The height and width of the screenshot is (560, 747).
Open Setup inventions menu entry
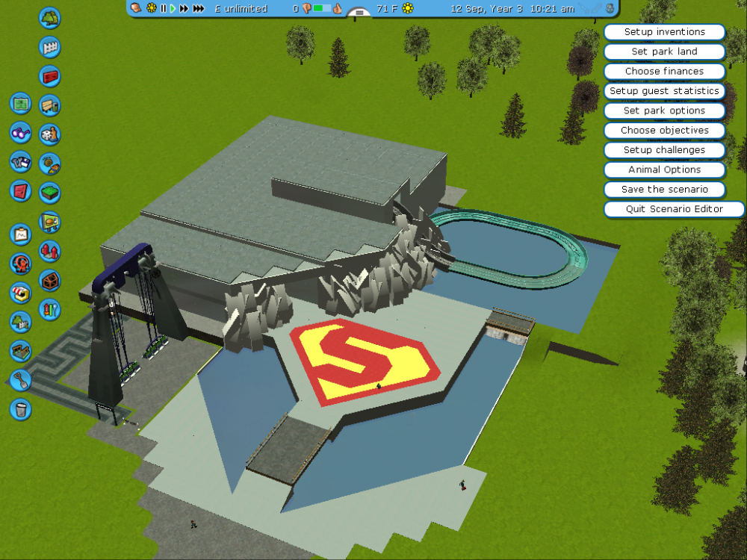pos(664,32)
